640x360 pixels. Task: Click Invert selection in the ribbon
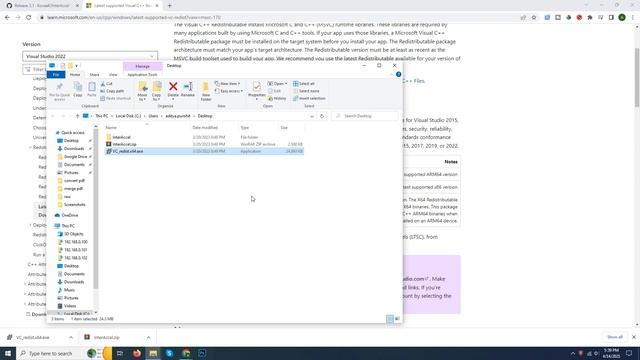tap(309, 98)
